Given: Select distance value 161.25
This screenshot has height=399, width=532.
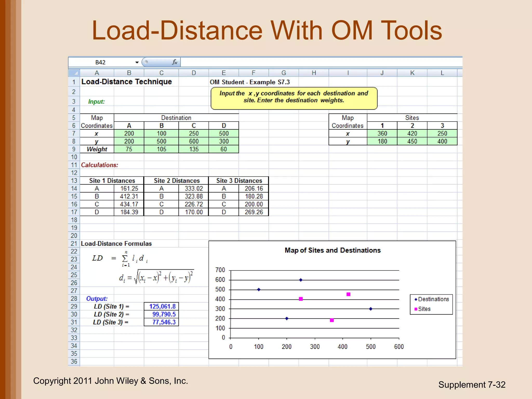Looking at the screenshot, I should click(x=129, y=189).
